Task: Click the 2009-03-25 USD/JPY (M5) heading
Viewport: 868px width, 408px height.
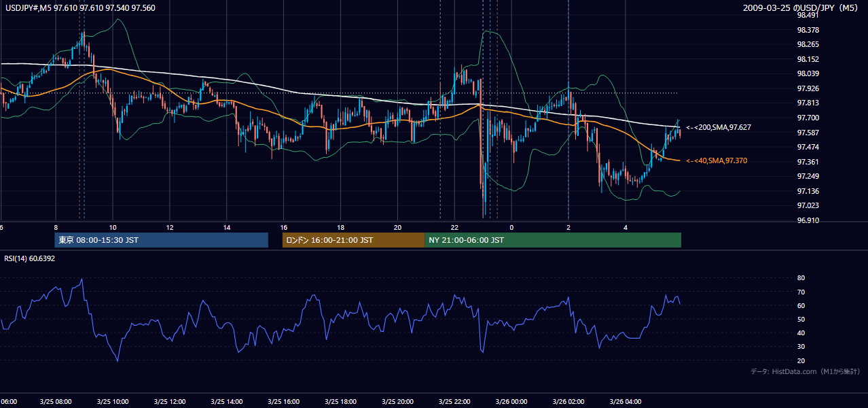Action: (801, 7)
